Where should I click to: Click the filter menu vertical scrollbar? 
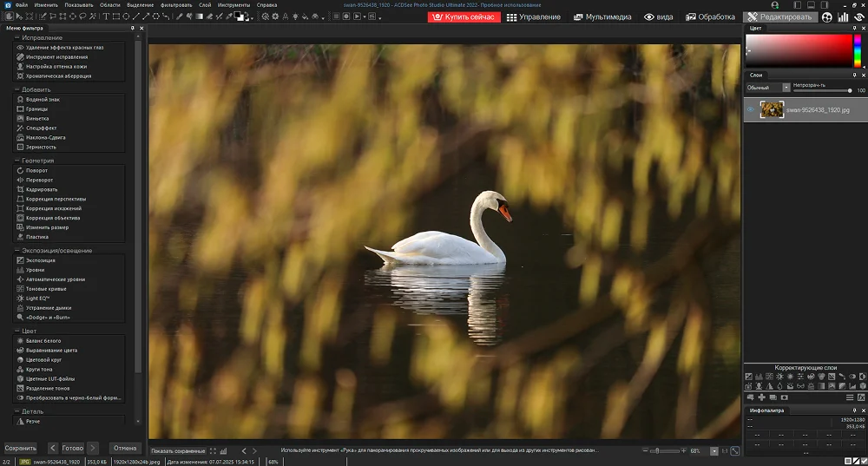138,205
